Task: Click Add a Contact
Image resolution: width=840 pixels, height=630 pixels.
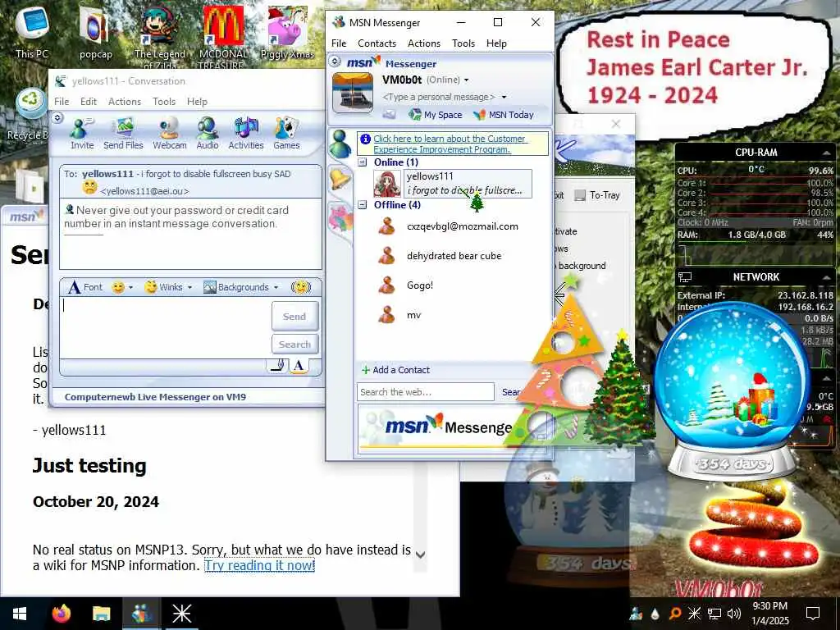Action: pyautogui.click(x=395, y=370)
